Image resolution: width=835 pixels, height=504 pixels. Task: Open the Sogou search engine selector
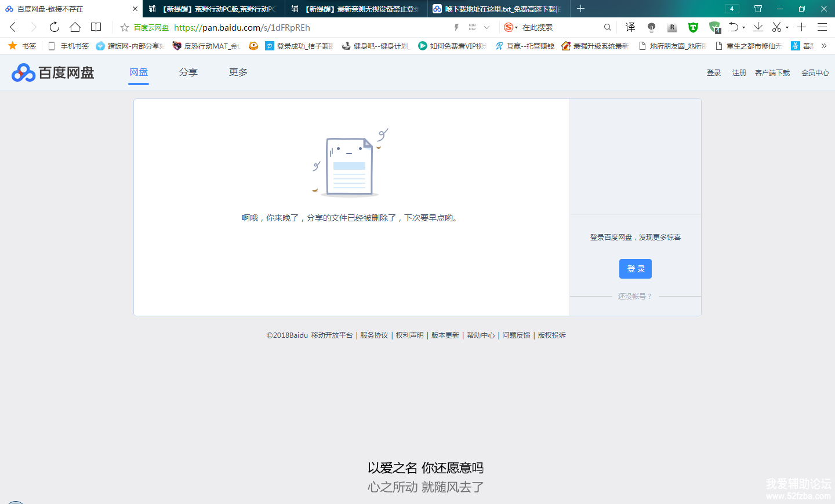coord(510,27)
